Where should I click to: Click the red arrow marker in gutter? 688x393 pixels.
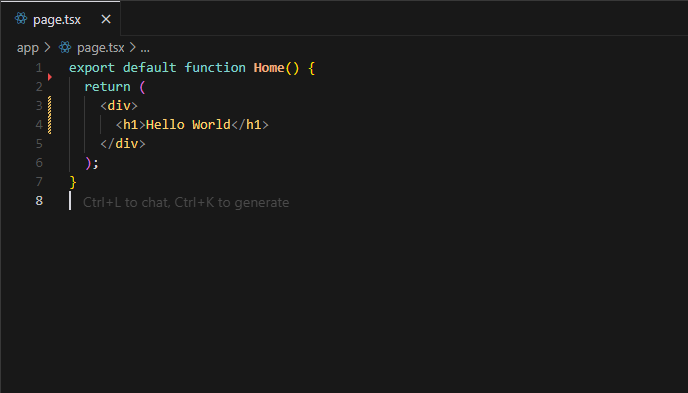pos(50,77)
